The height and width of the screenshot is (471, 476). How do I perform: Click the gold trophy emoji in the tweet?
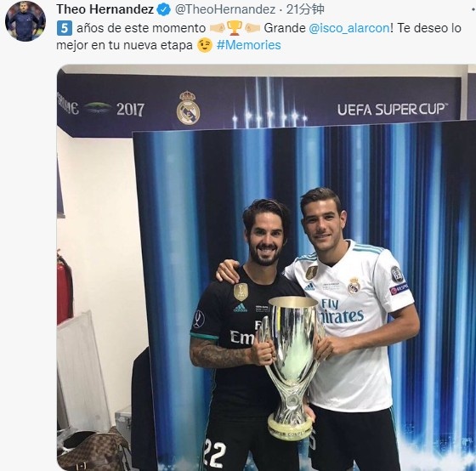[x=235, y=28]
